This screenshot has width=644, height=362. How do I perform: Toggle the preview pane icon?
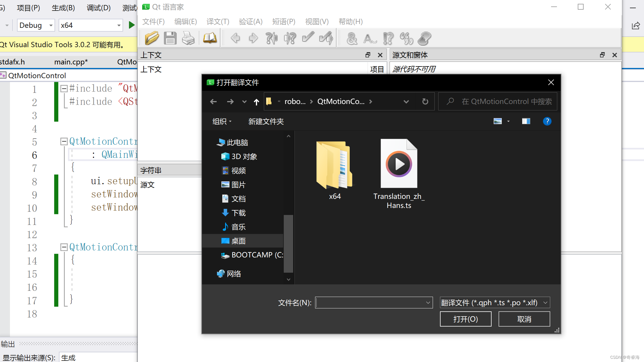click(x=526, y=121)
